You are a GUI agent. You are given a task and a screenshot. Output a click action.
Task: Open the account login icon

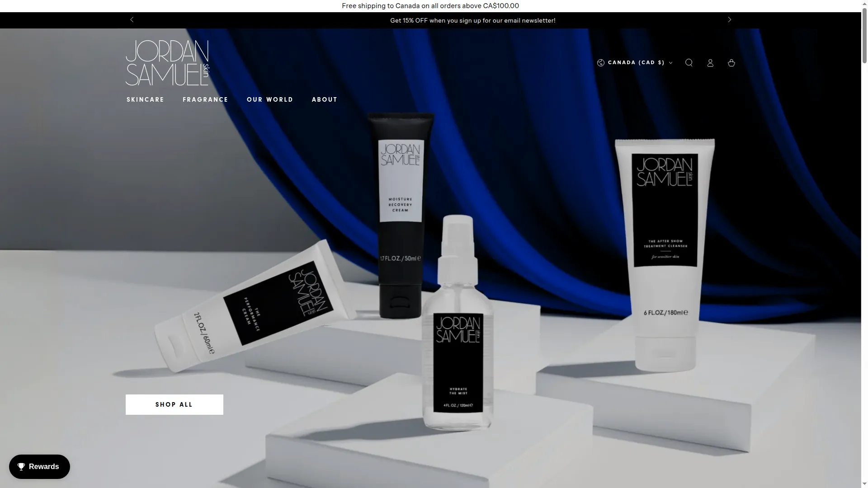point(710,63)
